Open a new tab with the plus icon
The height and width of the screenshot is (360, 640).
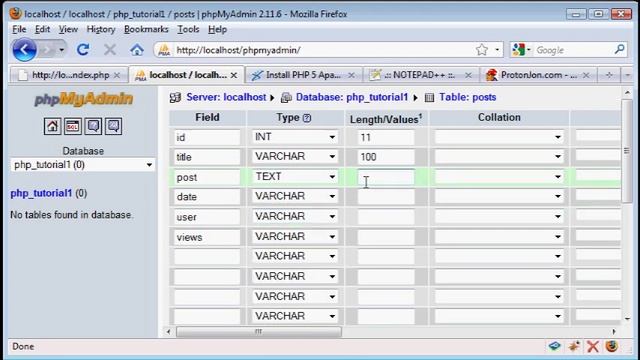(x=609, y=75)
